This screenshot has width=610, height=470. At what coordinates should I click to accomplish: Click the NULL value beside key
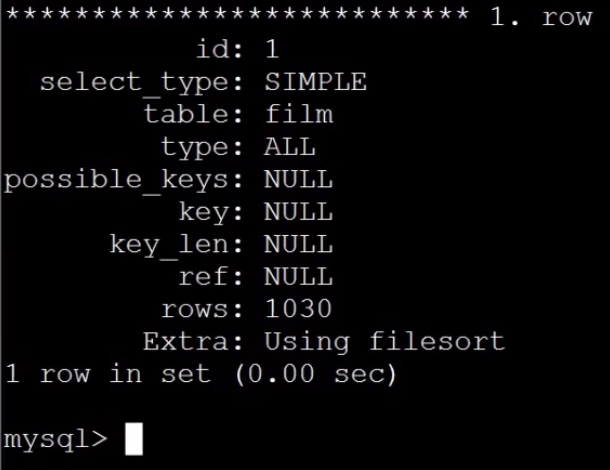298,212
